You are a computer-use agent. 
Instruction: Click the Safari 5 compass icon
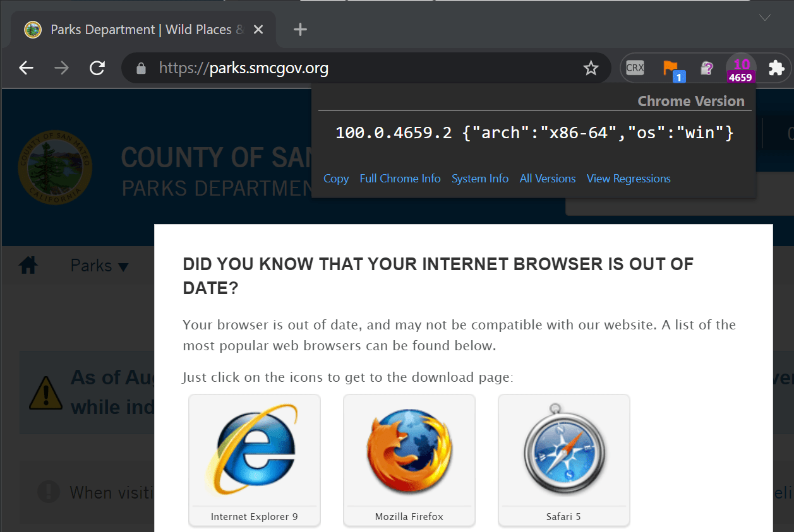point(564,460)
